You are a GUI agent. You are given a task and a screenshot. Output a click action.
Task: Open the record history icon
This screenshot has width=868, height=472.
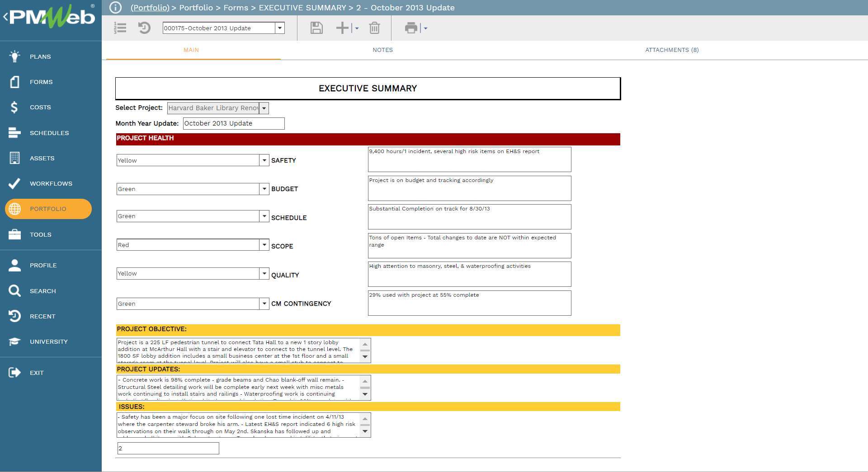[144, 28]
